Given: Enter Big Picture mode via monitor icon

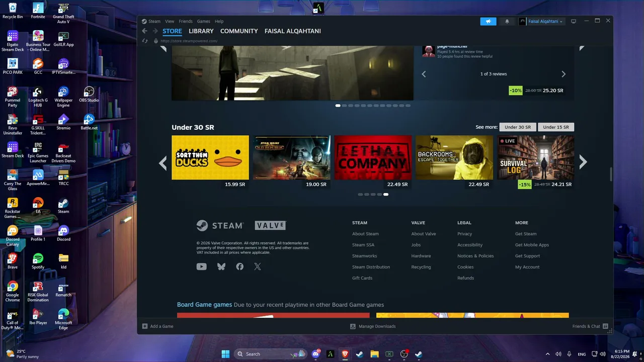Looking at the screenshot, I should [x=573, y=21].
